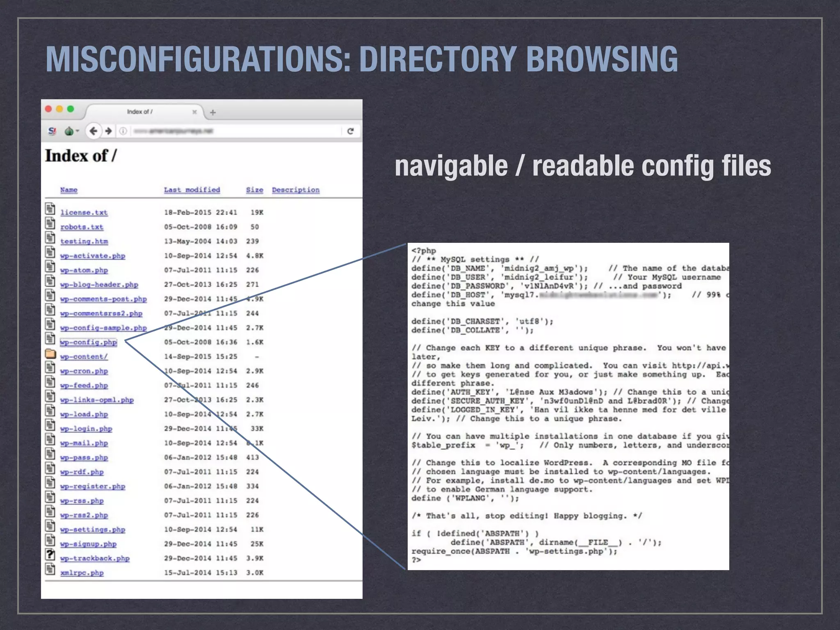The height and width of the screenshot is (630, 840).
Task: Open wp-blog-header.php link
Action: (99, 285)
